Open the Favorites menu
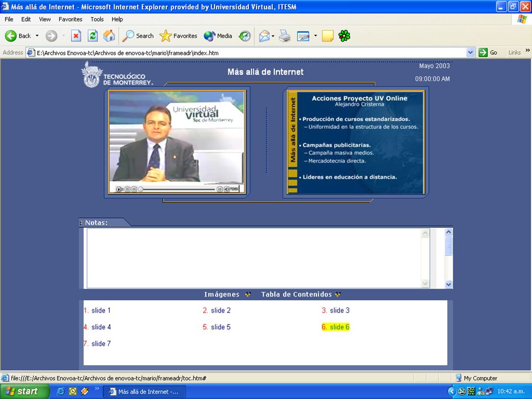Image resolution: width=532 pixels, height=399 pixels. point(70,19)
